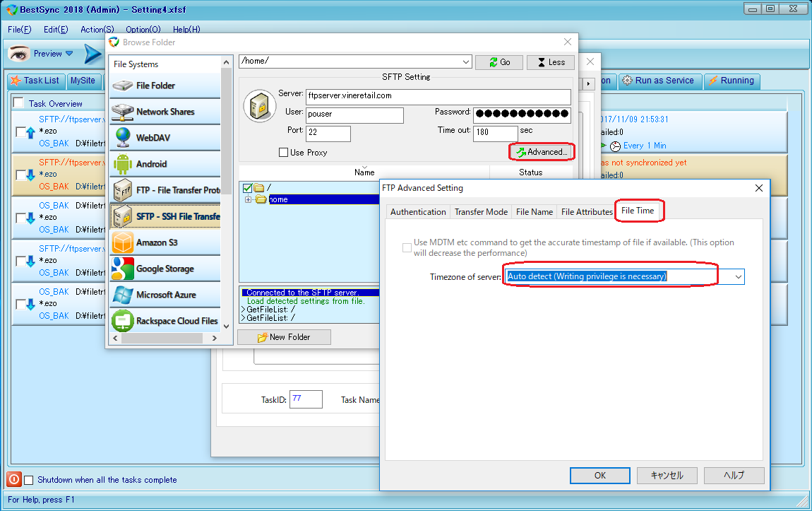Select SFTP - SSH File Transfer entry
This screenshot has width=812, height=511.
coord(165,216)
